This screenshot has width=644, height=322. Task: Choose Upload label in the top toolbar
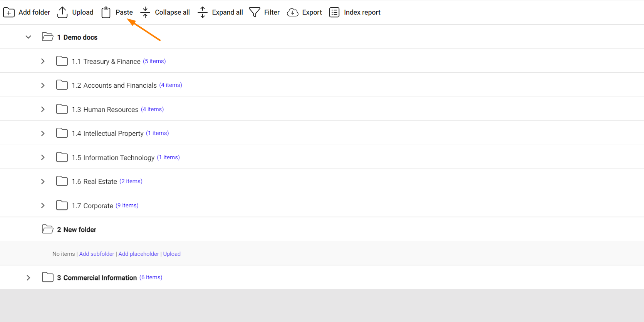tap(83, 12)
